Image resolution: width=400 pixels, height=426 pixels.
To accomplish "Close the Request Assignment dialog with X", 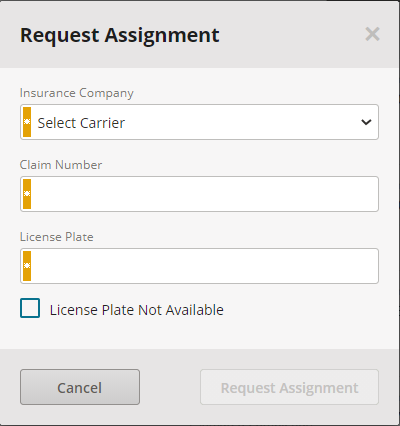I will 372,34.
